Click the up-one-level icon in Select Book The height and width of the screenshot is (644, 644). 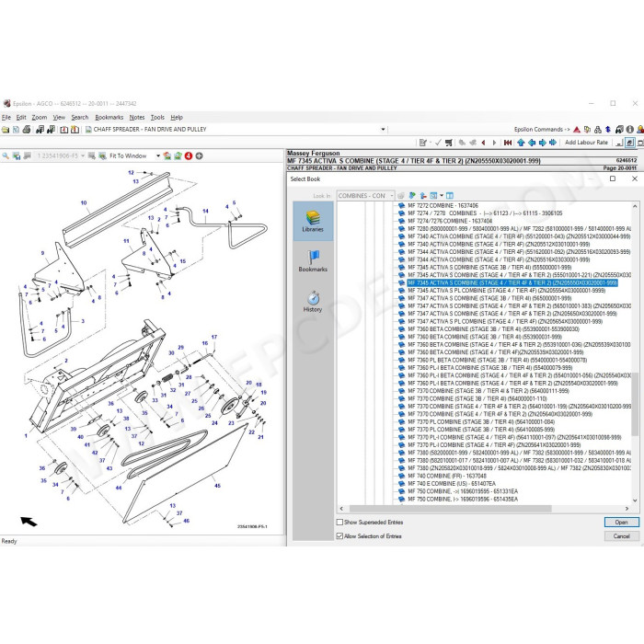click(423, 196)
